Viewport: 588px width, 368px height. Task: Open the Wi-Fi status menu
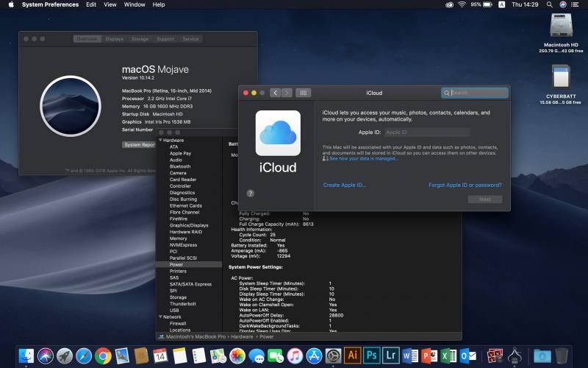coord(462,4)
